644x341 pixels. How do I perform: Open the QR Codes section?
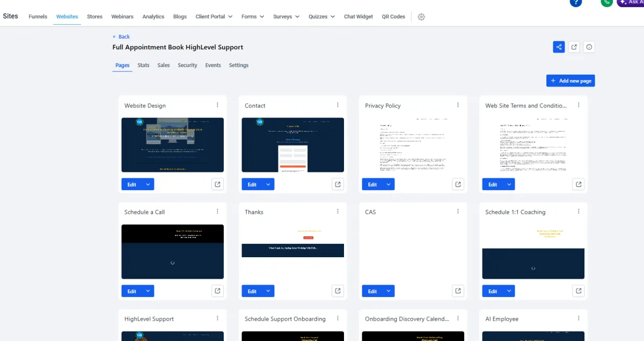393,17
